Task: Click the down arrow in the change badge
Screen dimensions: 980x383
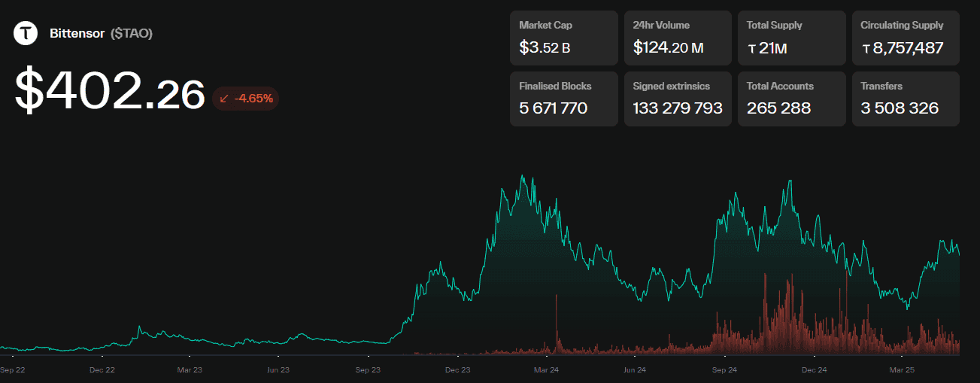Action: point(224,98)
